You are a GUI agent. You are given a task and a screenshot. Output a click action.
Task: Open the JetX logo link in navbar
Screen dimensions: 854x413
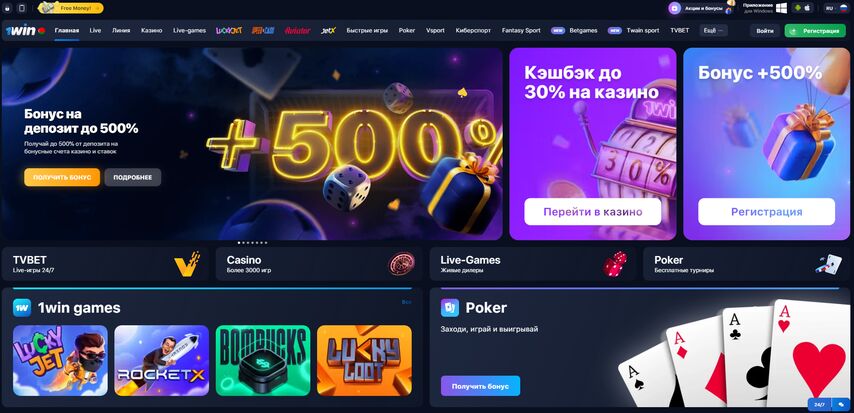[328, 31]
